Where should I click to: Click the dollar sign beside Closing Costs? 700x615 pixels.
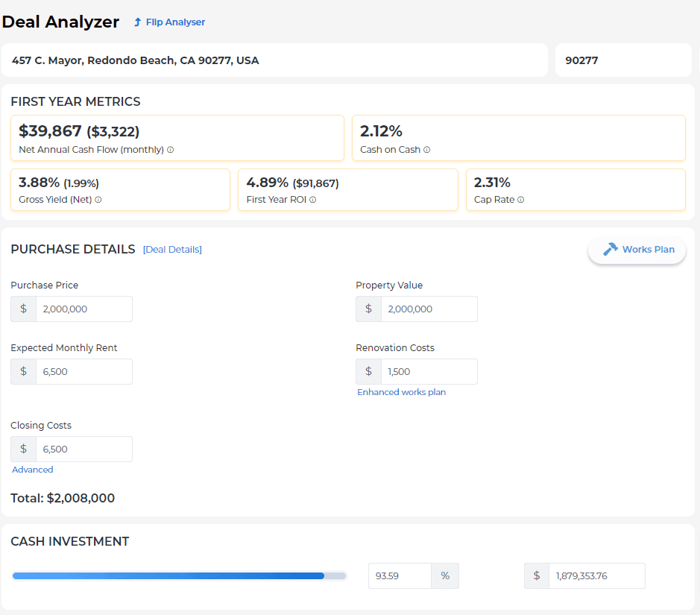pos(24,449)
